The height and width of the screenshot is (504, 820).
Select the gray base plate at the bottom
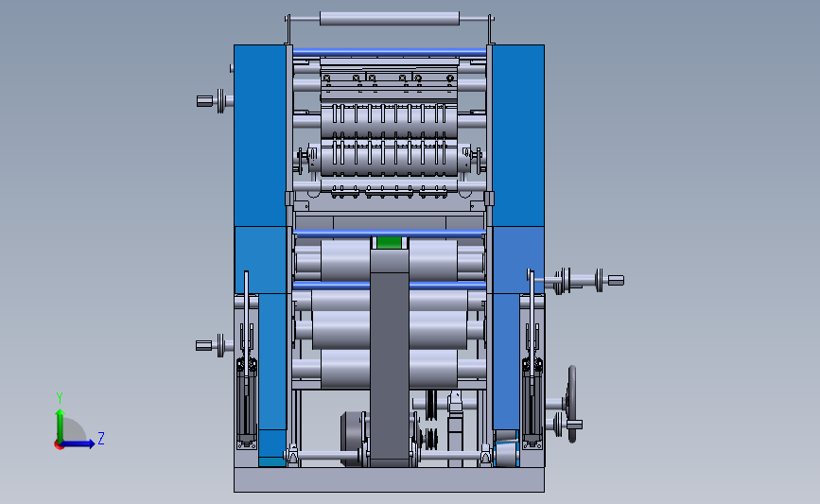point(389,479)
